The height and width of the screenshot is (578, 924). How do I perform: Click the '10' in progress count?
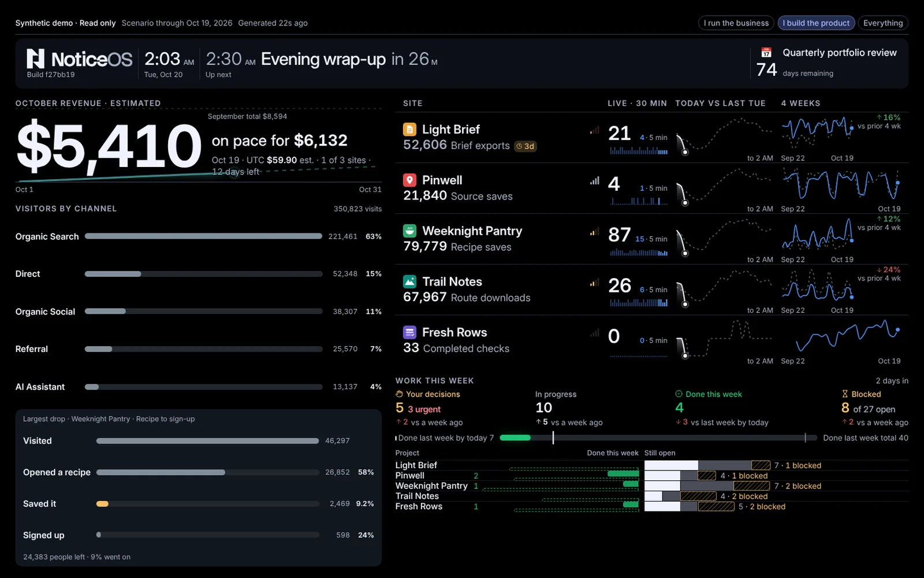tap(544, 408)
